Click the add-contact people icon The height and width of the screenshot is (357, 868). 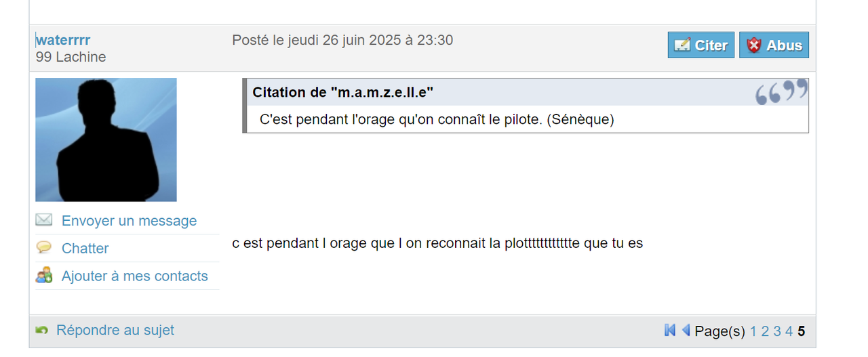point(44,276)
